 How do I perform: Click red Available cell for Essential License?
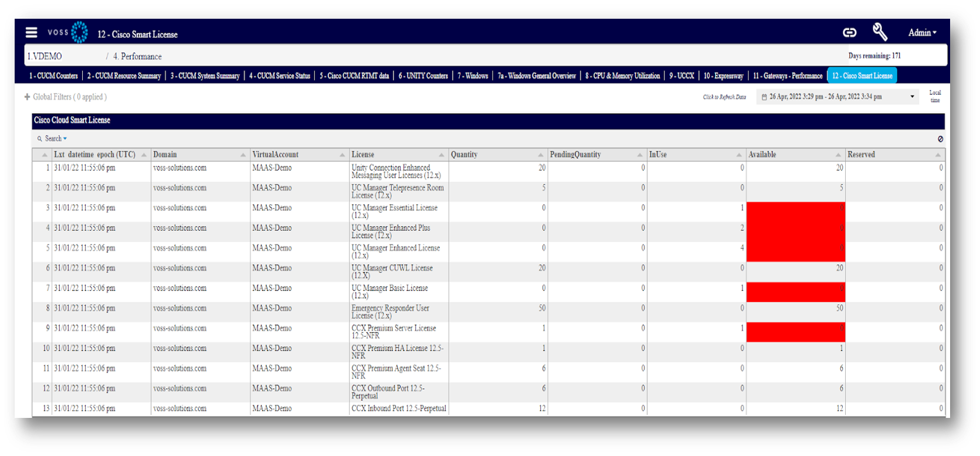pos(795,212)
